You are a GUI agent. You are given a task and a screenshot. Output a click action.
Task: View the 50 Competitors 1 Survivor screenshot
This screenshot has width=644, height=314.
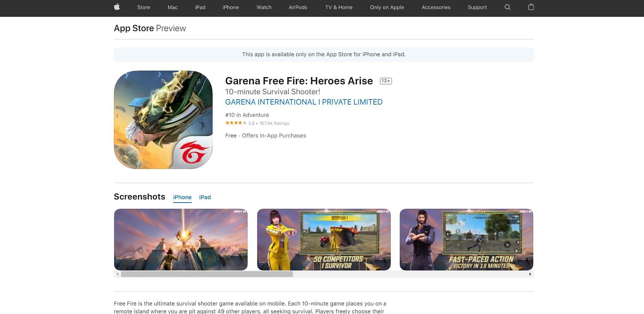pyautogui.click(x=324, y=239)
